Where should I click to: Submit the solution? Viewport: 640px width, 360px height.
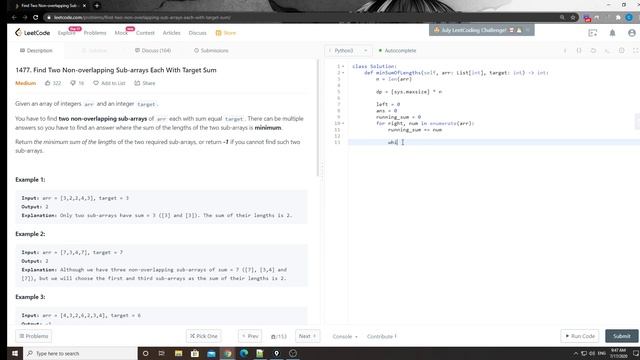point(622,336)
